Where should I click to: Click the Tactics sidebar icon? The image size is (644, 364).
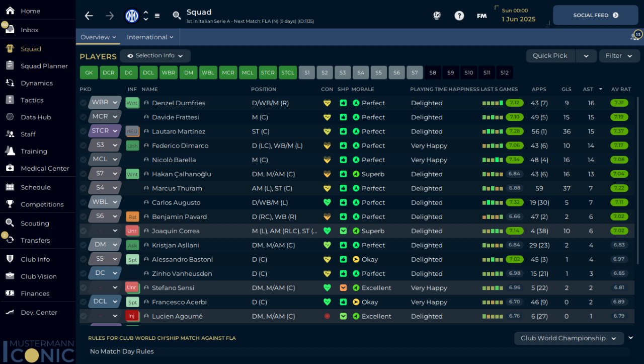[10, 100]
